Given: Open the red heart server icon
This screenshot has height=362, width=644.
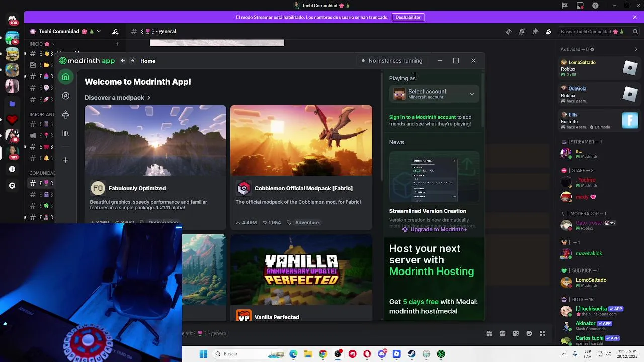Looking at the screenshot, I should 12,120.
